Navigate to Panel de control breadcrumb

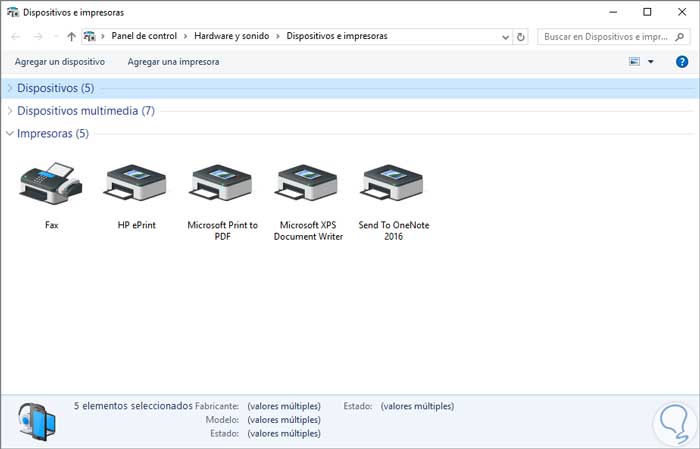pyautogui.click(x=144, y=36)
